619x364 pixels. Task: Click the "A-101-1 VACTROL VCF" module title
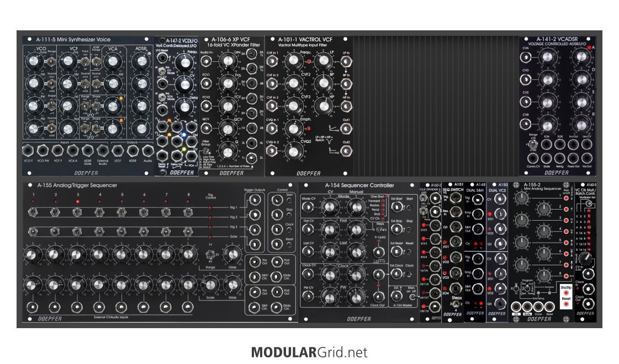click(305, 40)
